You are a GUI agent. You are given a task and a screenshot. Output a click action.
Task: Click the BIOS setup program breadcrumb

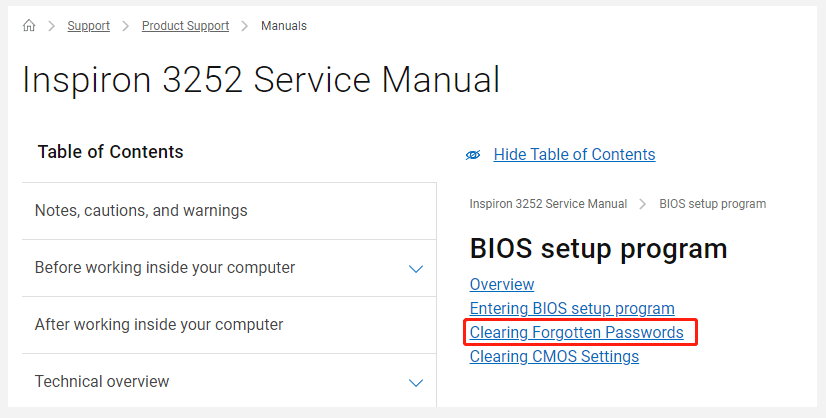(x=712, y=204)
